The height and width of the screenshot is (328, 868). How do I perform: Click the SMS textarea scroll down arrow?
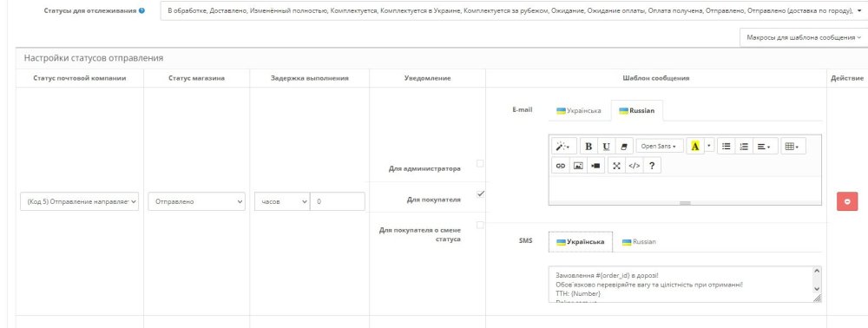(817, 289)
